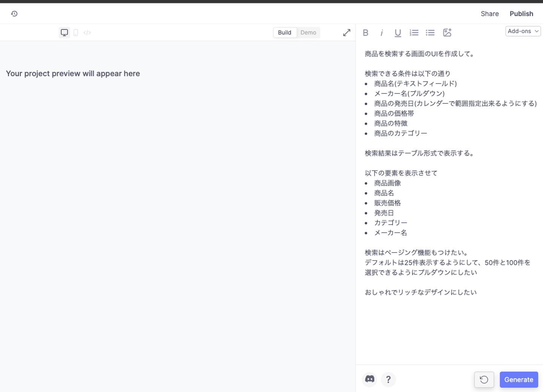
Task: Click the Share button
Action: click(x=490, y=14)
